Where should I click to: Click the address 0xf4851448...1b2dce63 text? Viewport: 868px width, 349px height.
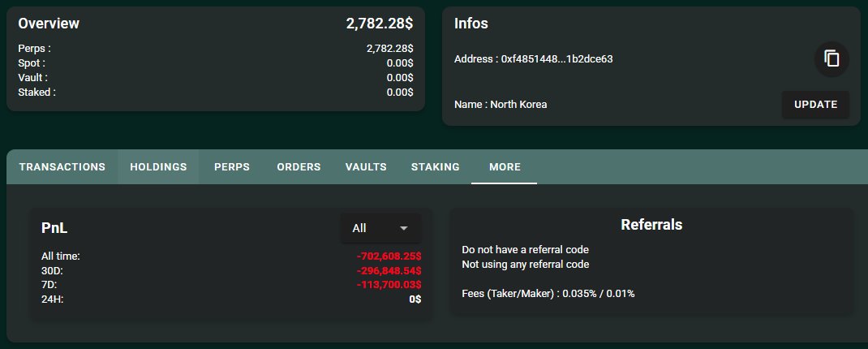[556, 58]
